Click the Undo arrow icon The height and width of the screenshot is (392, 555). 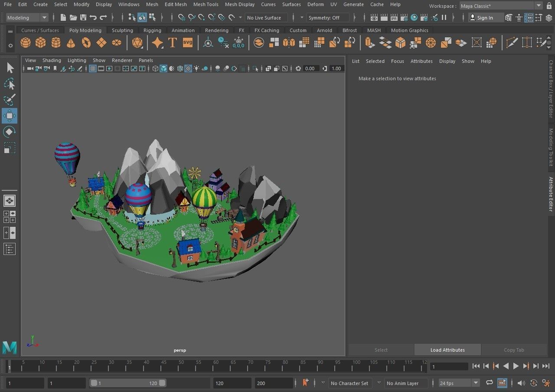(93, 18)
